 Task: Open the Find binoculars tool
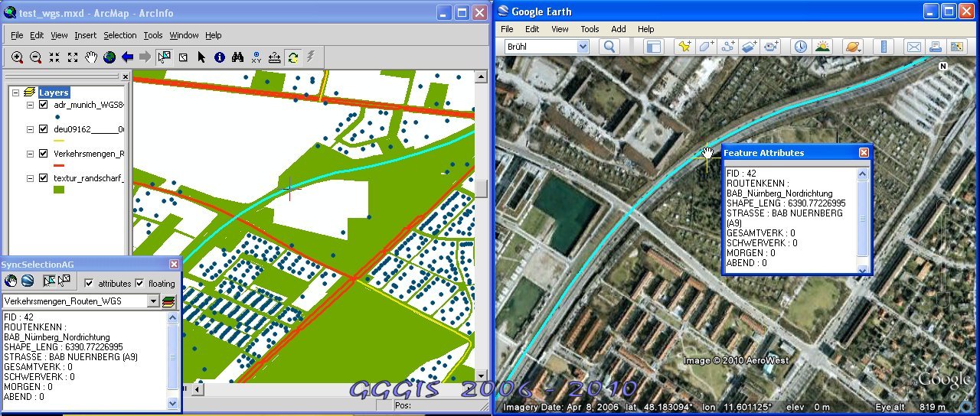click(238, 57)
